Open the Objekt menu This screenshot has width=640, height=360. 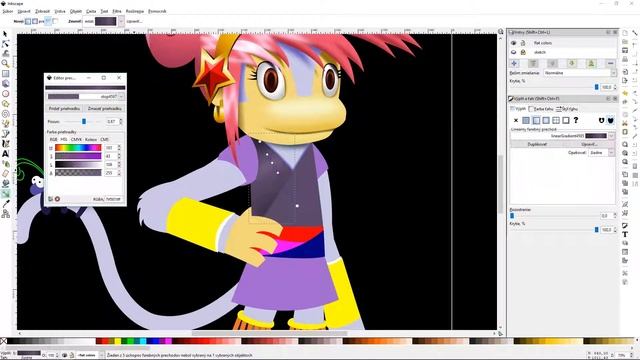coord(76,11)
